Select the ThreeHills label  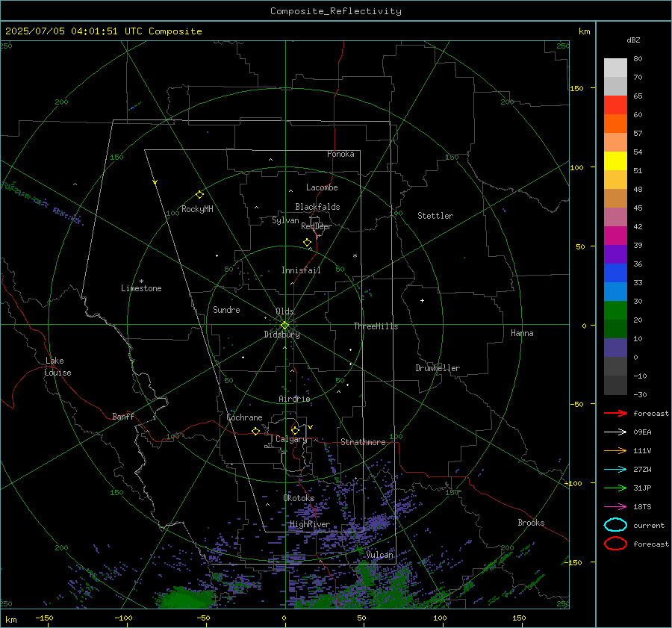pos(376,326)
